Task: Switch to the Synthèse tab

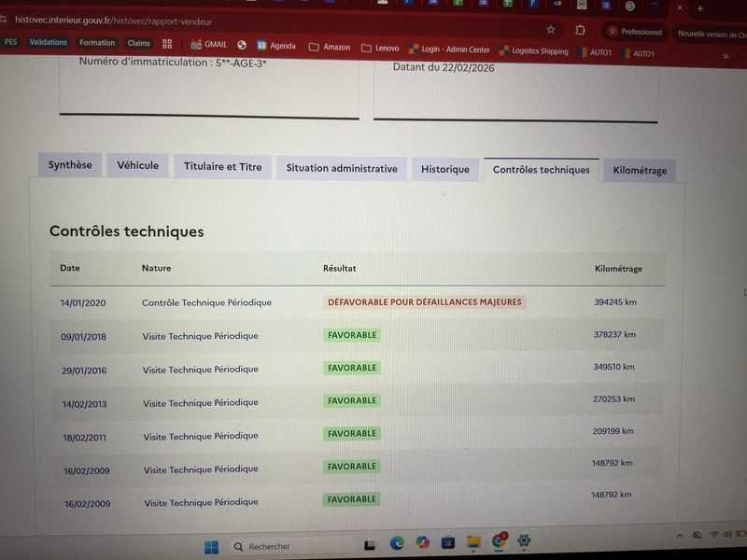Action: (x=70, y=165)
